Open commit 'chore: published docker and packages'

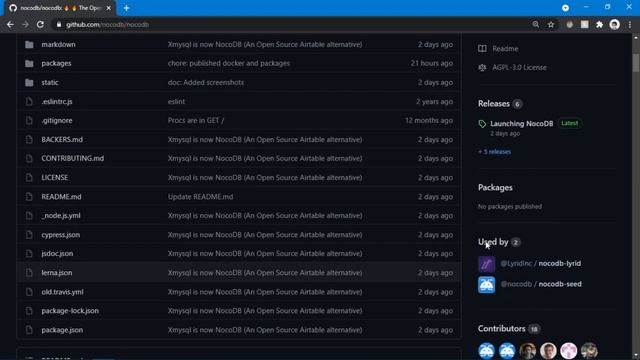click(229, 63)
